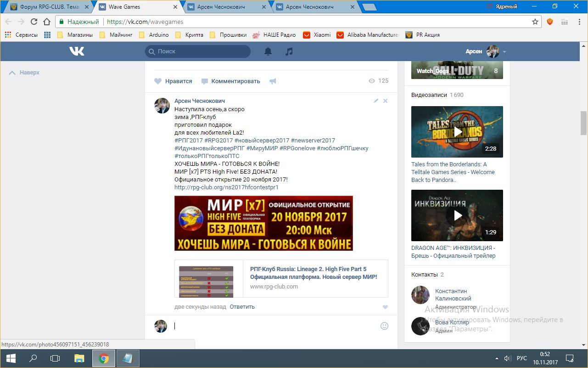The width and height of the screenshot is (588, 368).
Task: Play Dragon Age Инквизиция video
Action: point(457,215)
